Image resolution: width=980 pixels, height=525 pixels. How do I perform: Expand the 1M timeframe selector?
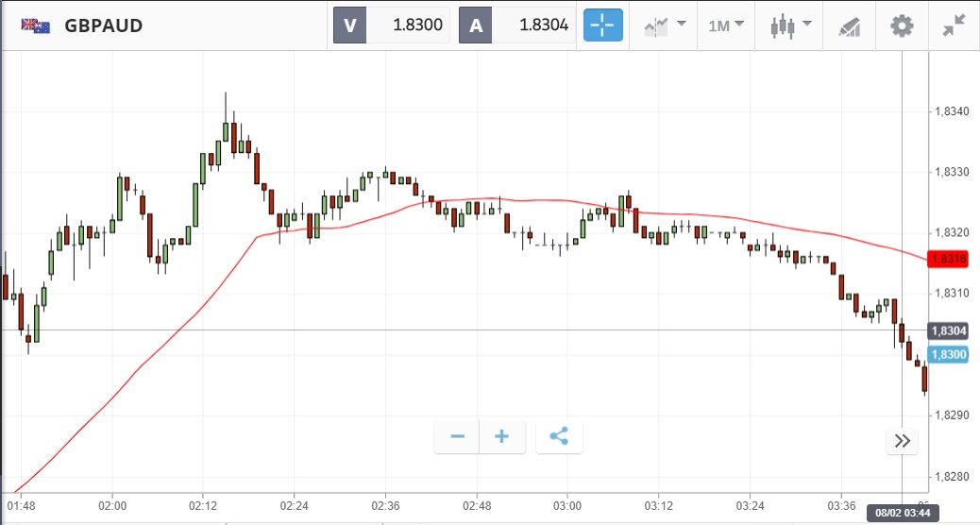pyautogui.click(x=725, y=25)
